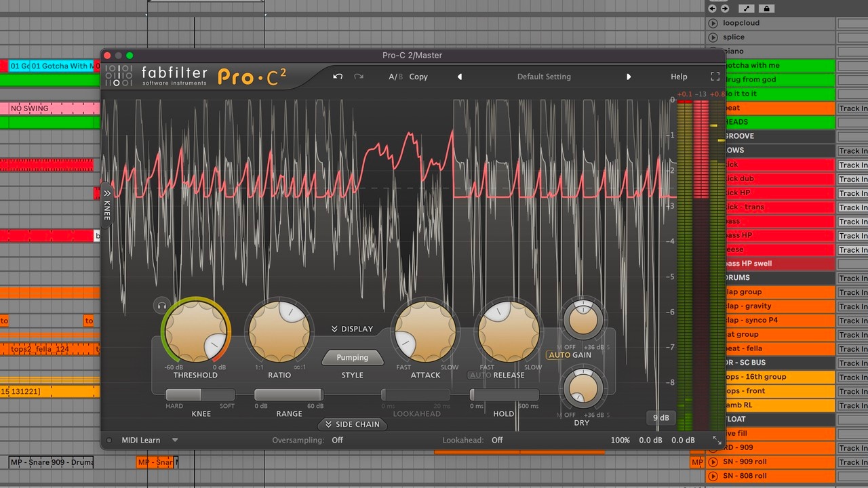Click the resize handle at plugin corner
The image size is (868, 488).
click(716, 440)
